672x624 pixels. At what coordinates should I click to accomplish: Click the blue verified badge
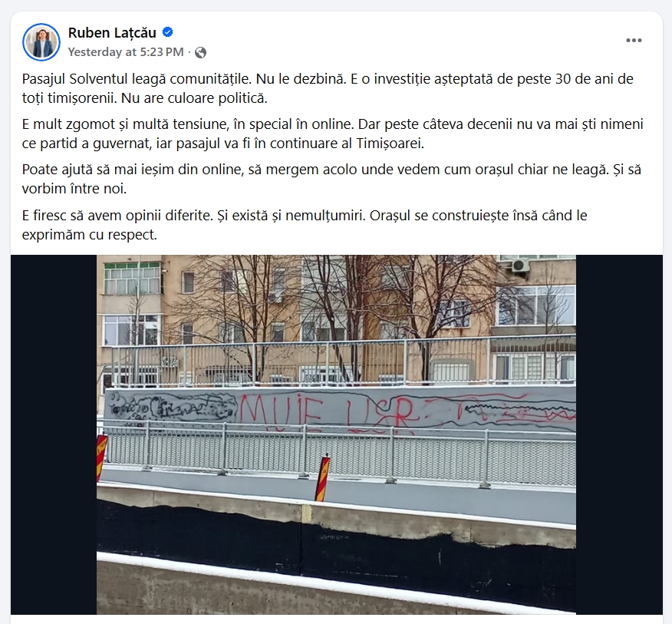click(x=167, y=32)
